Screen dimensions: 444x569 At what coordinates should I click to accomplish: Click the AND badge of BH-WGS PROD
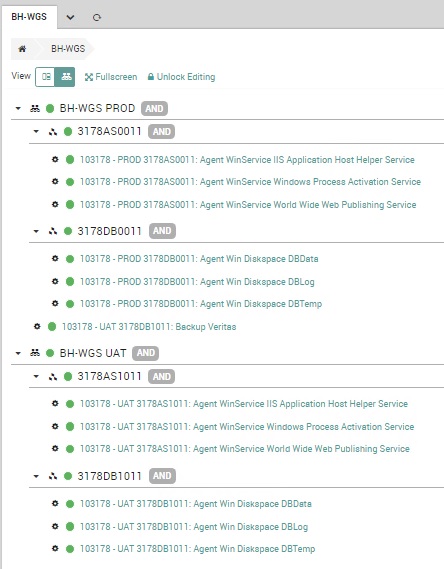click(155, 109)
